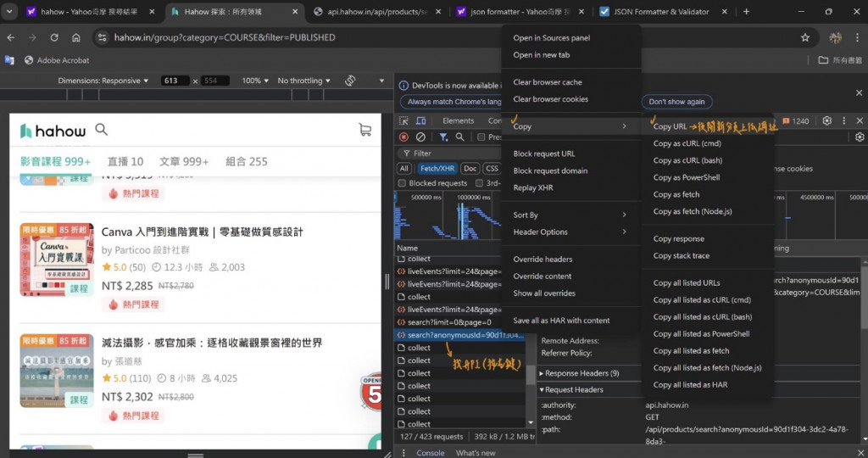This screenshot has height=458, width=868.
Task: Select Copy URL from the submenu
Action: (708, 126)
